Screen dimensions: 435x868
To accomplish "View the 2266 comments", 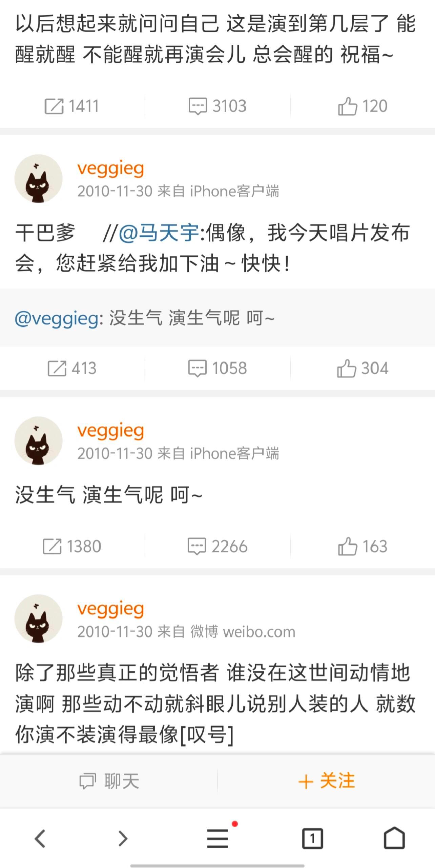I will tap(217, 546).
